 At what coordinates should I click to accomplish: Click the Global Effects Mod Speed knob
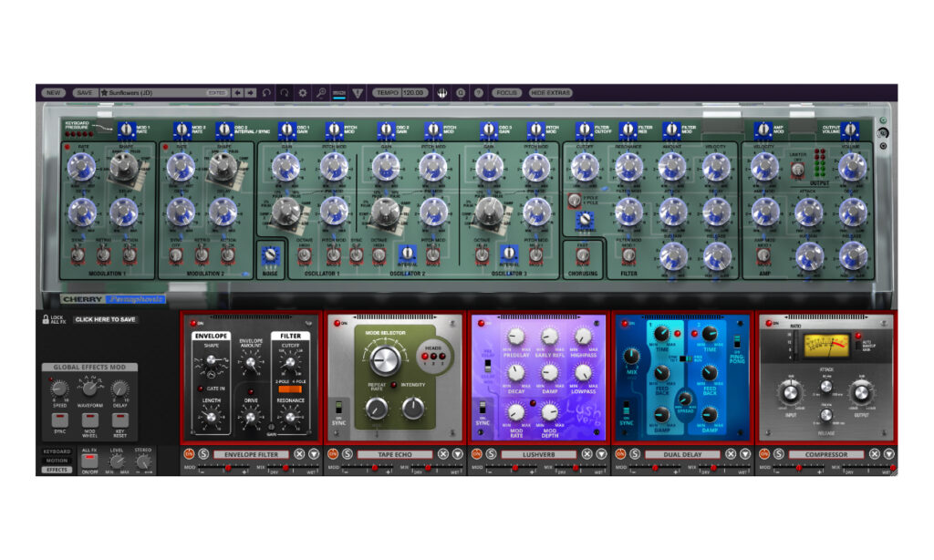[x=59, y=389]
